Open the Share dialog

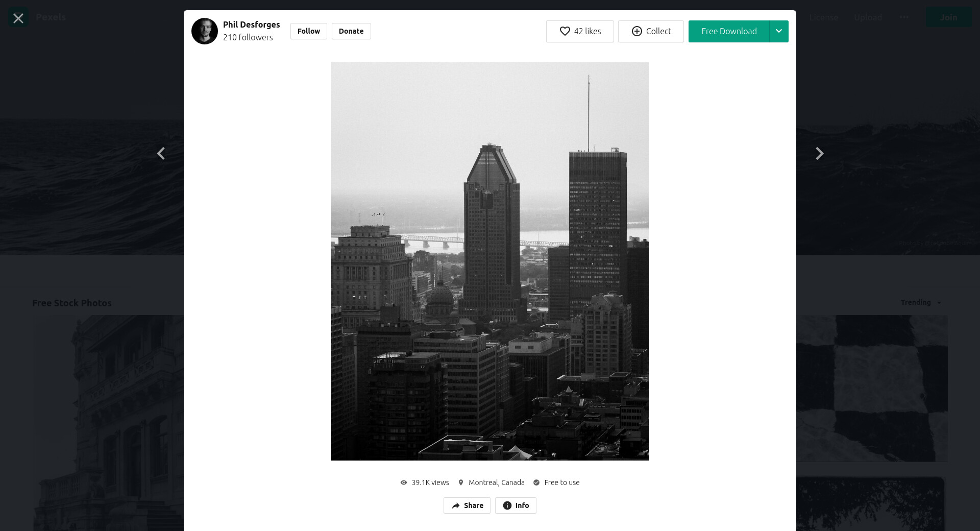coord(467,505)
